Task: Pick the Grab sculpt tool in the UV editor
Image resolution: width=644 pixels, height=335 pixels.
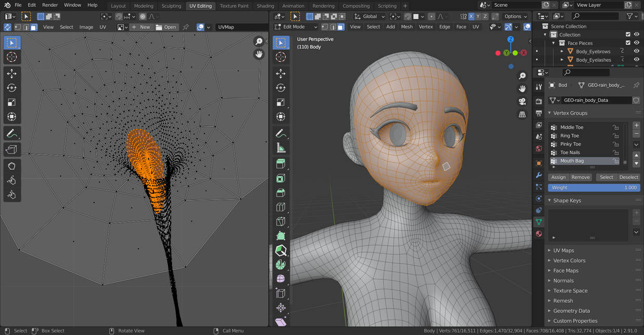Action: coord(12,166)
